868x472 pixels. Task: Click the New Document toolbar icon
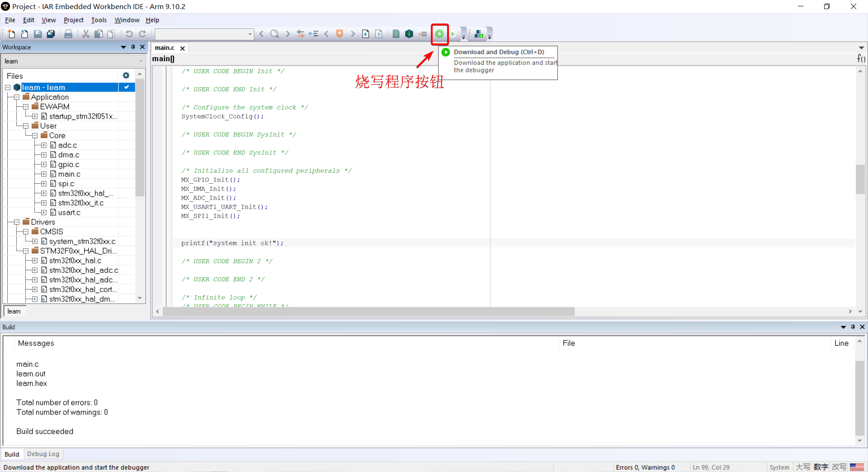(11, 34)
